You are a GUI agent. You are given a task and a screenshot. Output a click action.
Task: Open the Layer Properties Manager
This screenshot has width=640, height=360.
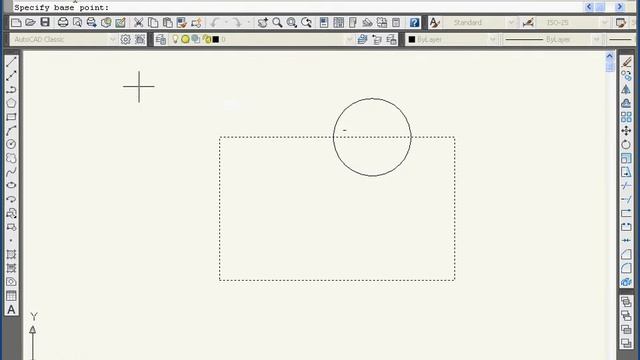pos(161,39)
